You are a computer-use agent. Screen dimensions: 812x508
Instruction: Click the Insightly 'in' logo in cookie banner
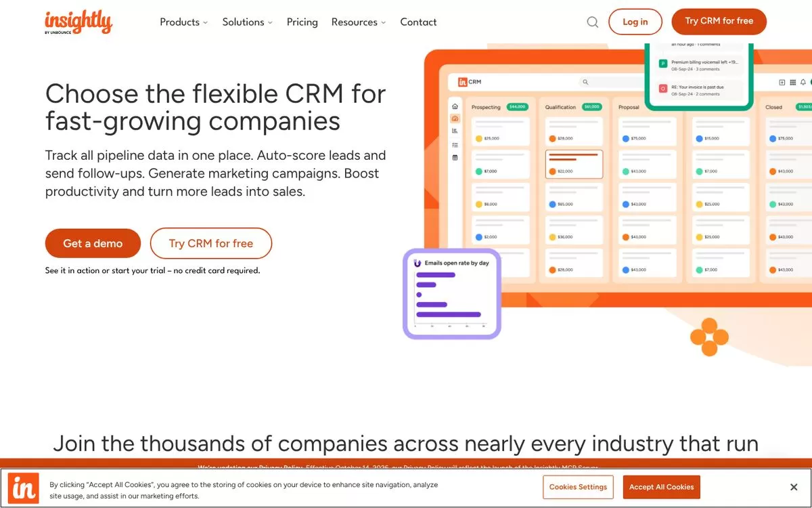pos(24,488)
